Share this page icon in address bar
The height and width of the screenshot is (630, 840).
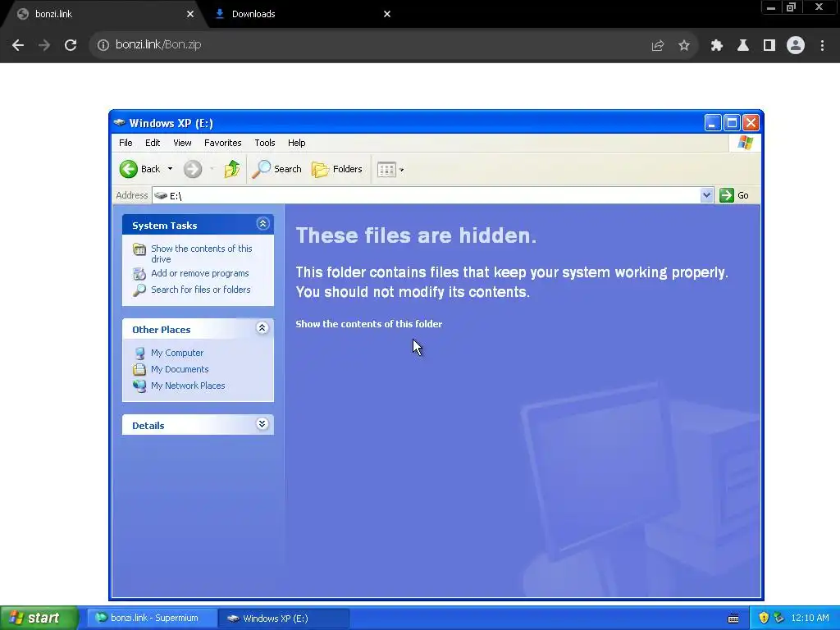click(x=657, y=46)
